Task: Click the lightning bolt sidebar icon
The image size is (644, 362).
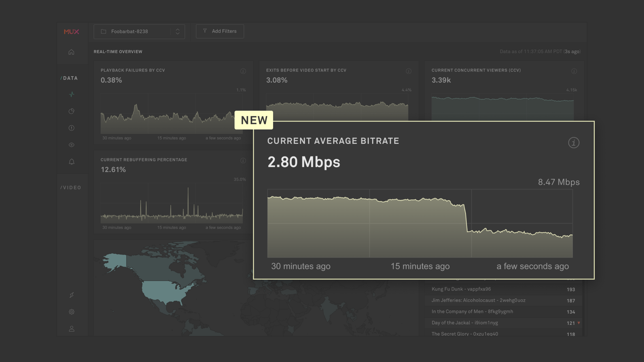Action: coord(71,295)
